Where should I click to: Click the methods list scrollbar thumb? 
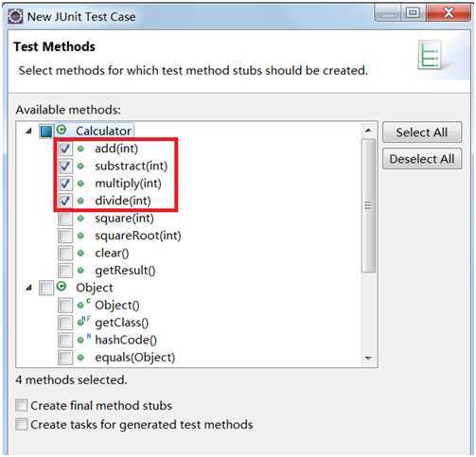tap(368, 206)
